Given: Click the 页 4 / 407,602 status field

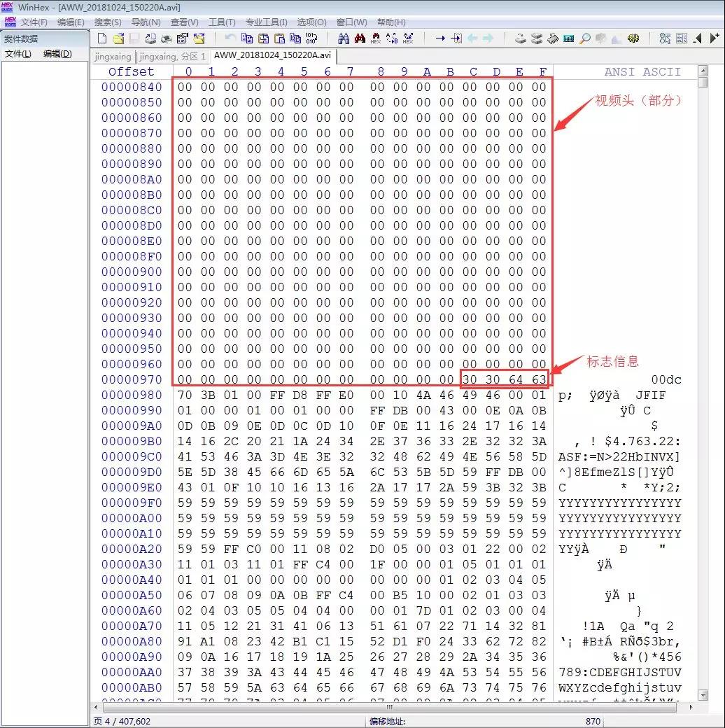Looking at the screenshot, I should [122, 721].
